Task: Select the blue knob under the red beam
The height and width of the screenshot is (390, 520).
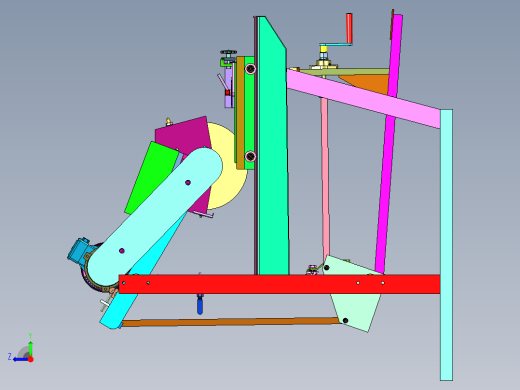Action: [200, 306]
